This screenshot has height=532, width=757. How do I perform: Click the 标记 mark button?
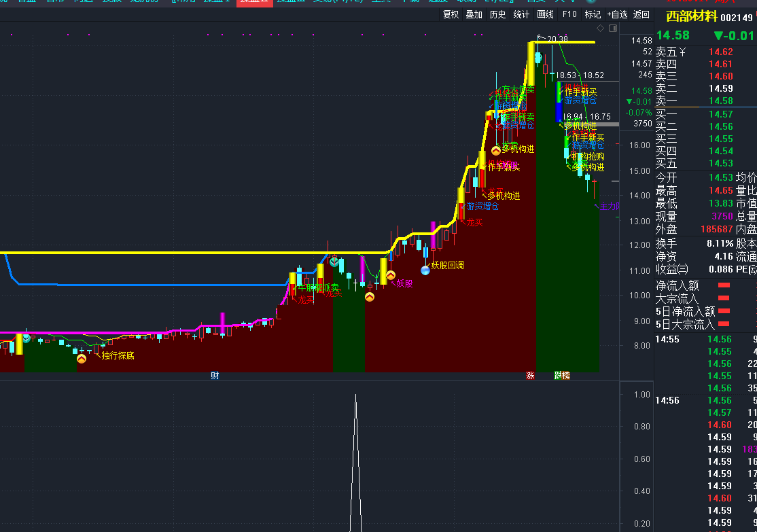click(593, 14)
